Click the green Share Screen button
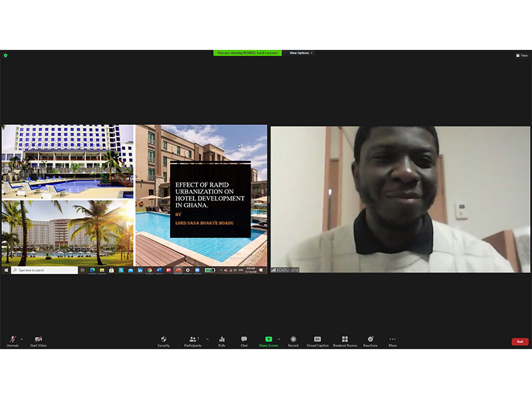The image size is (532, 399). coord(269,340)
